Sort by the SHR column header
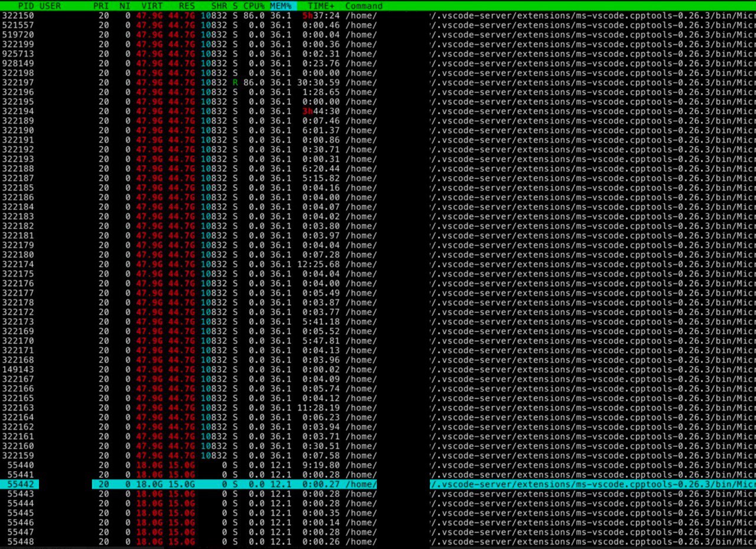 219,6
